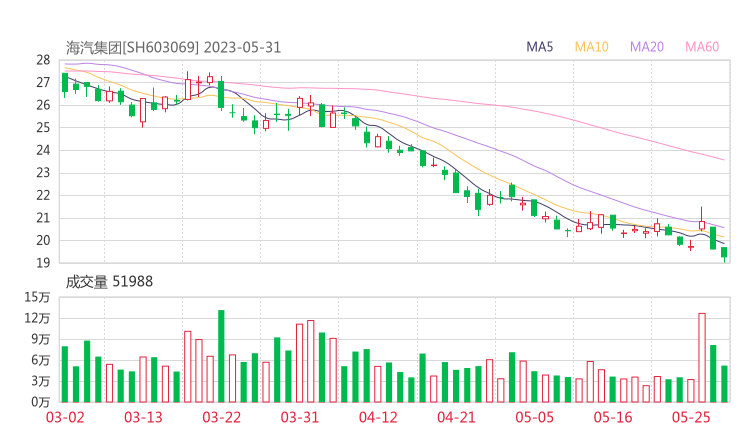The width and height of the screenshot is (740, 440).
Task: Click the MA60 legend label
Action: [x=702, y=47]
